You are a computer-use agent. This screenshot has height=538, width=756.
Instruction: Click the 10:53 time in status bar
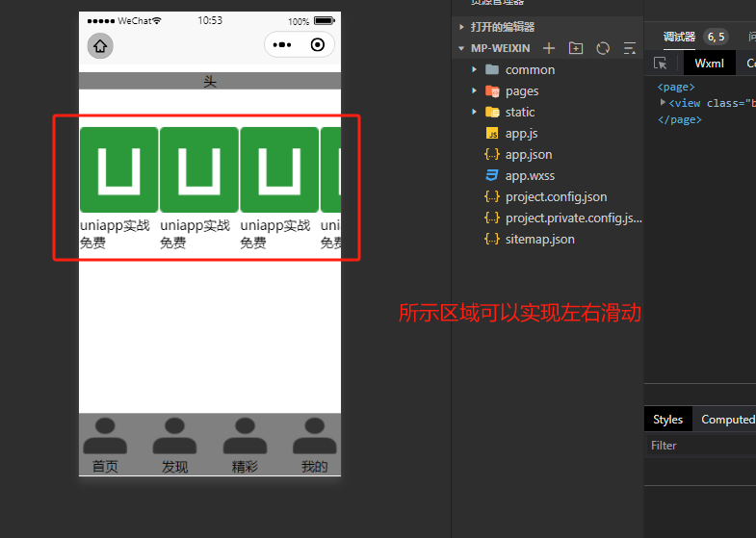[210, 20]
